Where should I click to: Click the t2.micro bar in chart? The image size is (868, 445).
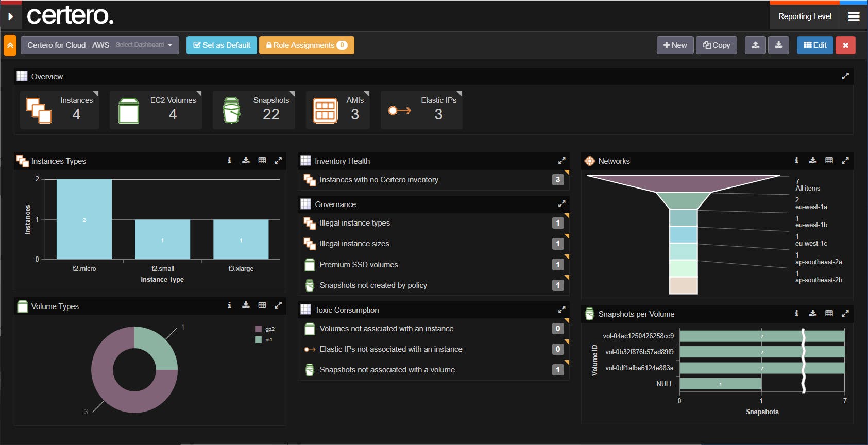pyautogui.click(x=84, y=219)
